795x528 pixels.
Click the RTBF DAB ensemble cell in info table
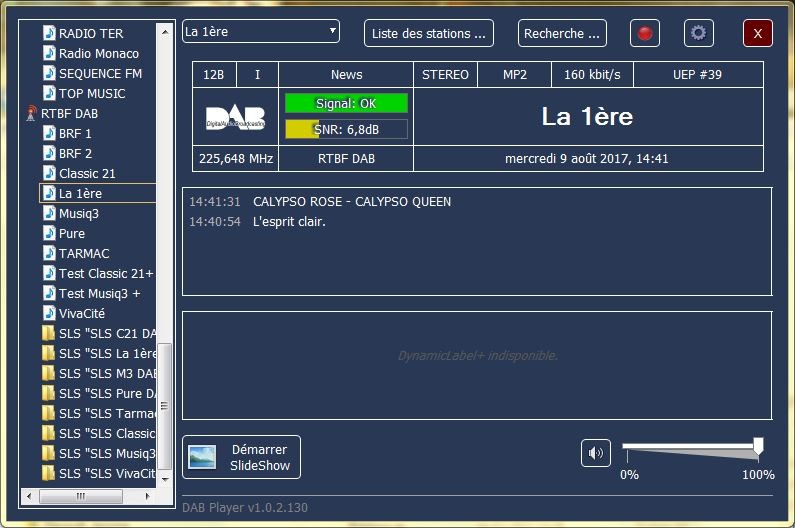pos(346,159)
